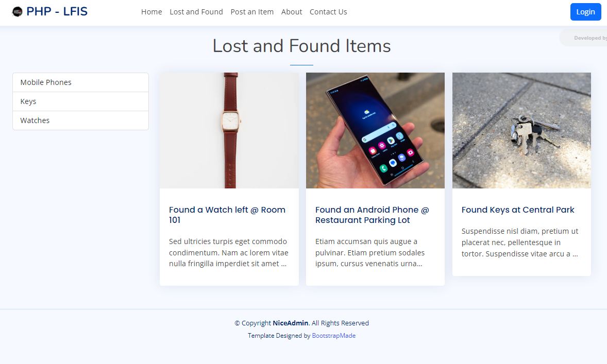Open the About page
607x364 pixels.
tap(292, 12)
